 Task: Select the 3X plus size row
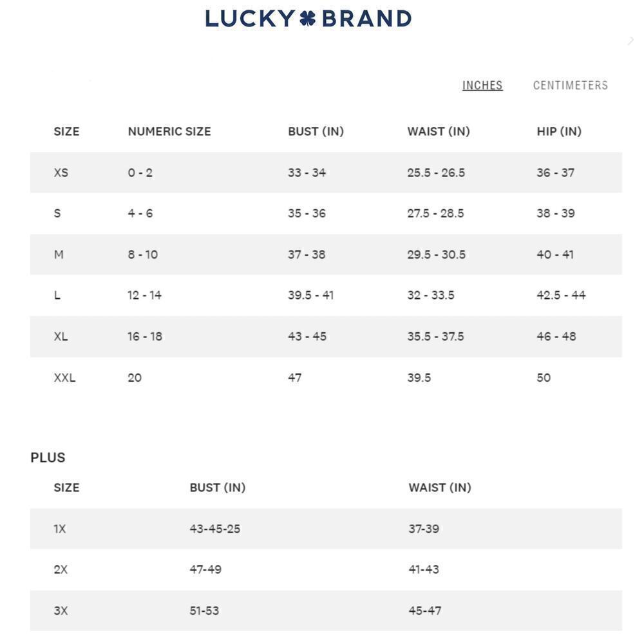point(61,611)
